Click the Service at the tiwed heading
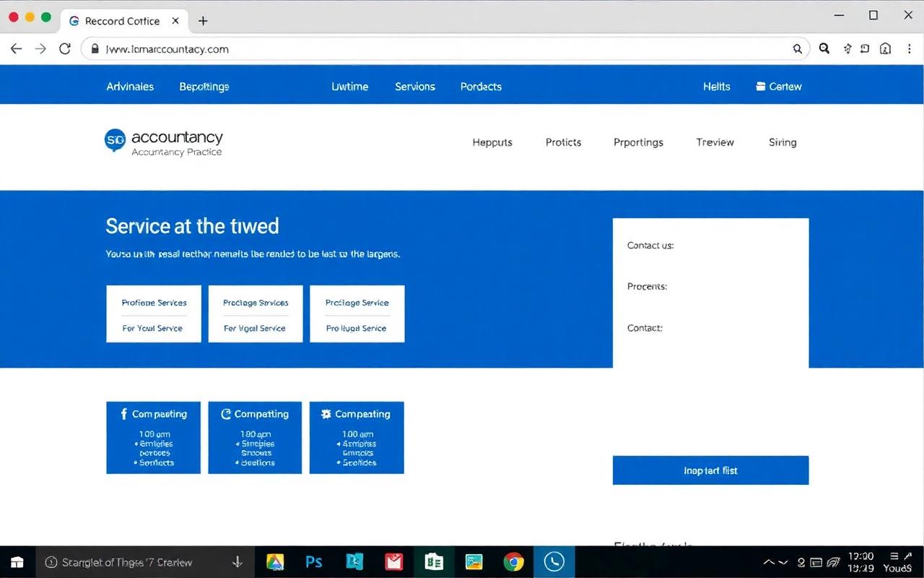The image size is (924, 578). pyautogui.click(x=192, y=226)
